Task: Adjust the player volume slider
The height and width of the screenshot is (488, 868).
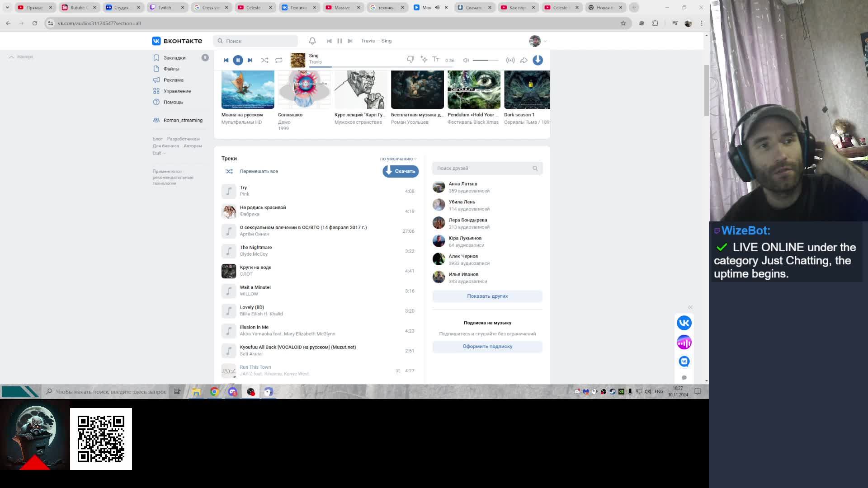Action: point(486,60)
